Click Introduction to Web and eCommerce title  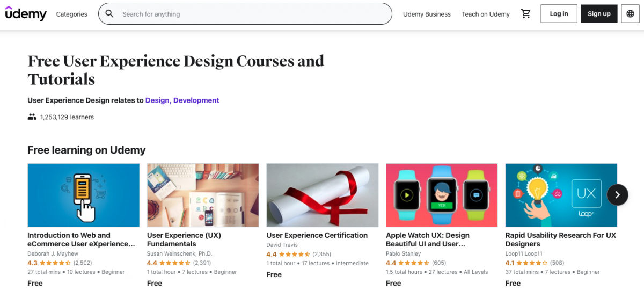[x=81, y=239]
